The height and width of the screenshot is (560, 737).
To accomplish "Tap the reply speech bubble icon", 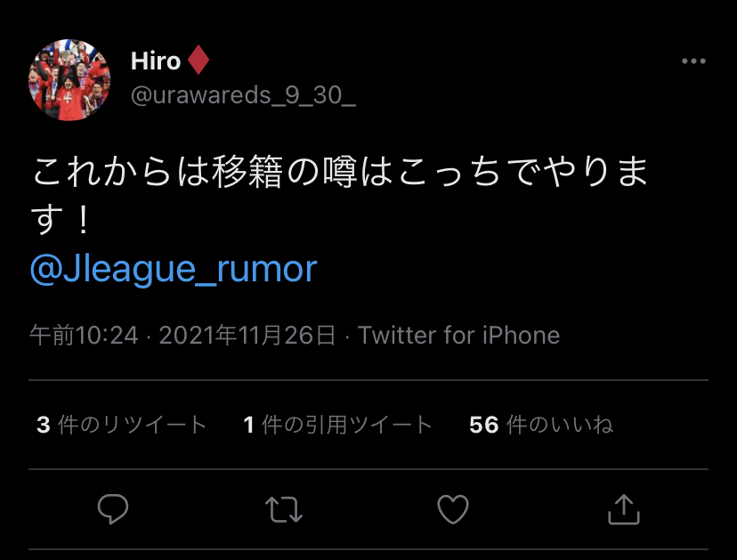I will [x=113, y=508].
